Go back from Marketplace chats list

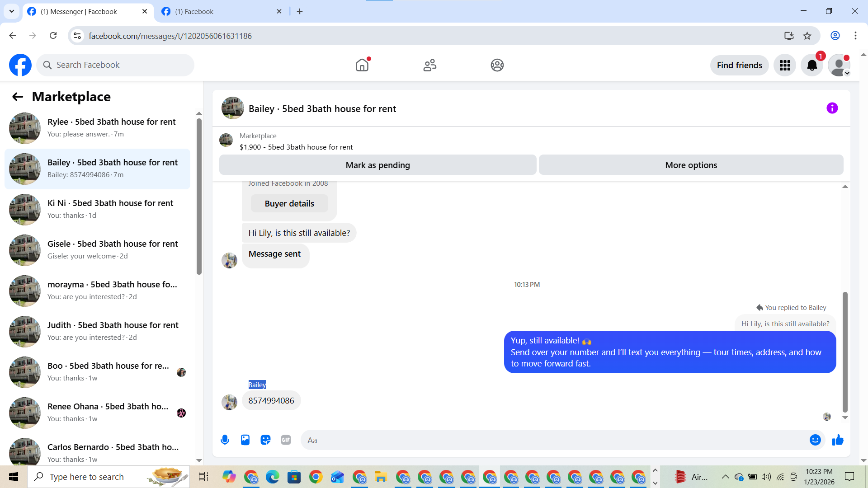click(17, 97)
